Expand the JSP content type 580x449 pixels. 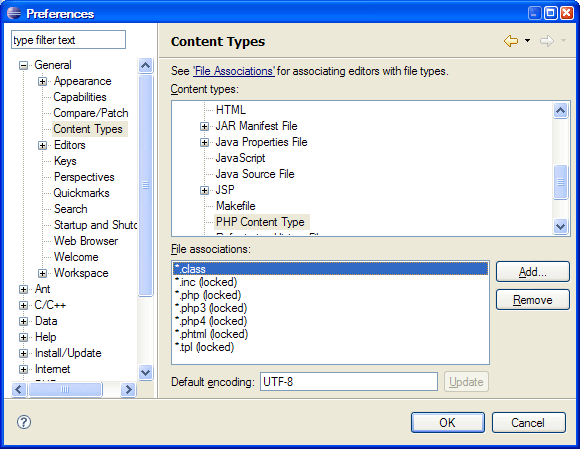point(204,190)
